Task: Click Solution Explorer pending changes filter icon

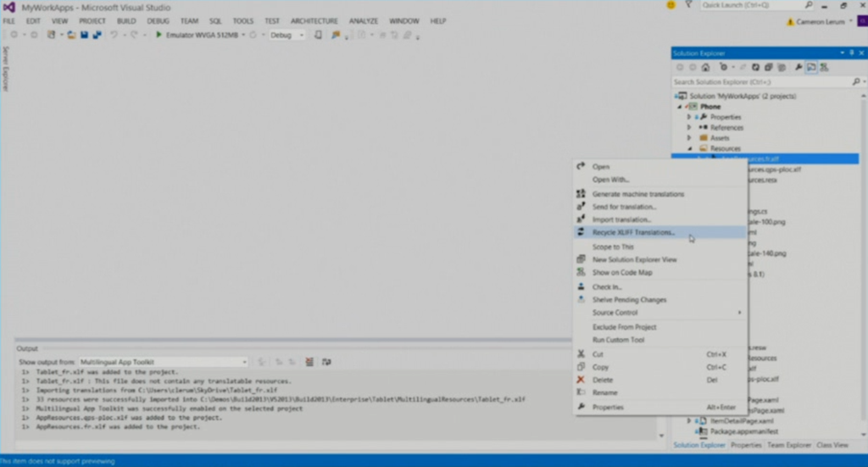Action: 723,68
